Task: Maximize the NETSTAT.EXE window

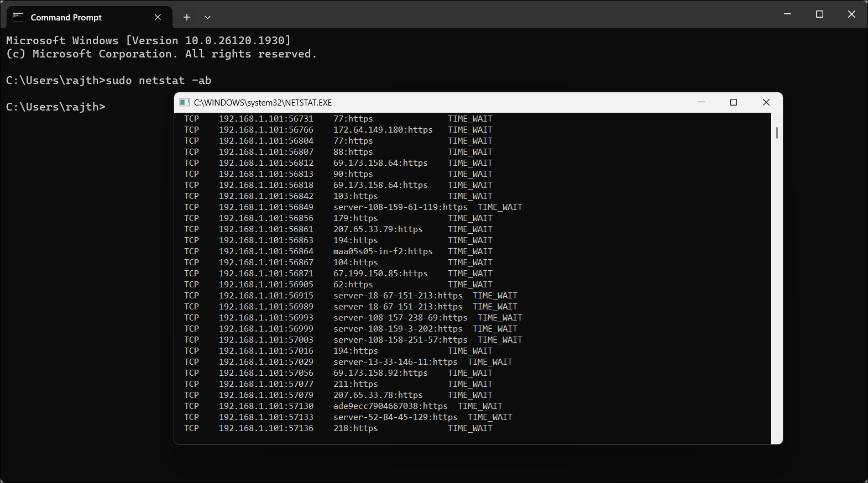Action: 734,102
